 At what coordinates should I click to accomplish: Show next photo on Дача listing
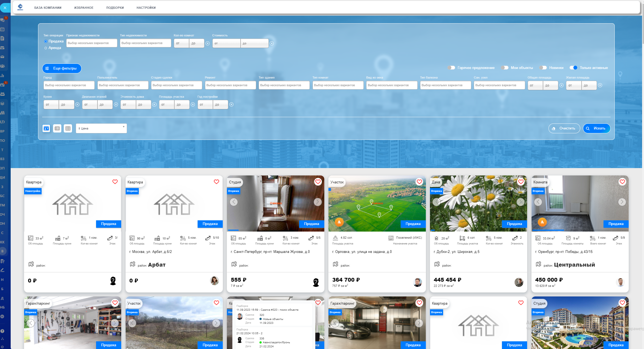point(520,202)
